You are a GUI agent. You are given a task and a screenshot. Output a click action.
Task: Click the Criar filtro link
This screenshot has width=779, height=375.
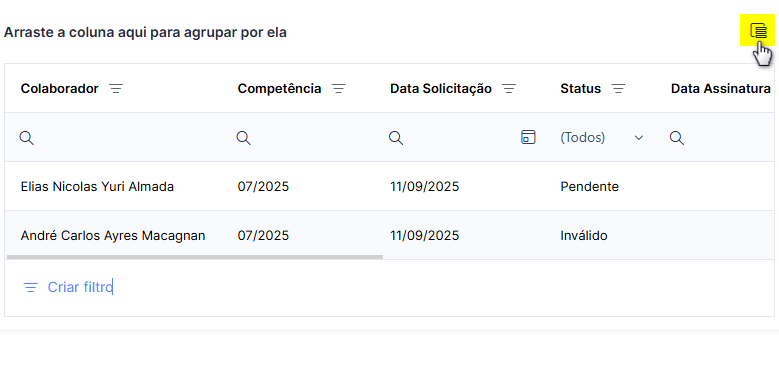pos(80,287)
